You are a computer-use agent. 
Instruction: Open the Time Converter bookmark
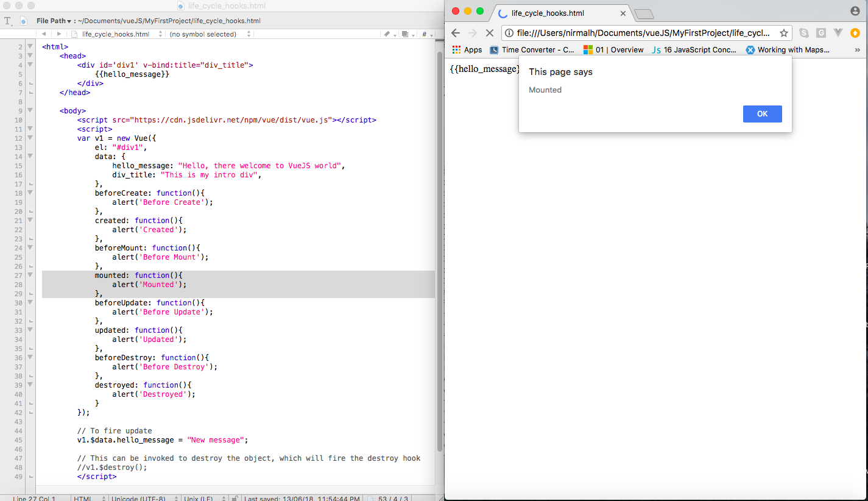click(x=532, y=50)
